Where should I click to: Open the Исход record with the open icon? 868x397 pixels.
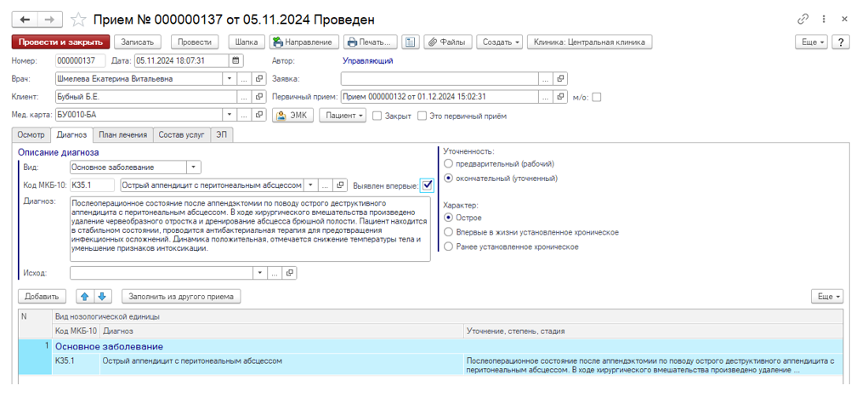289,273
